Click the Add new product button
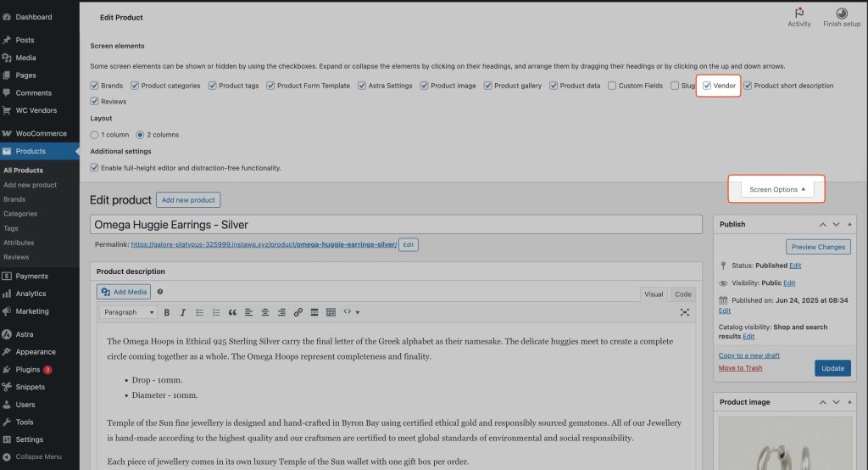Viewport: 868px width, 470px height. point(188,199)
